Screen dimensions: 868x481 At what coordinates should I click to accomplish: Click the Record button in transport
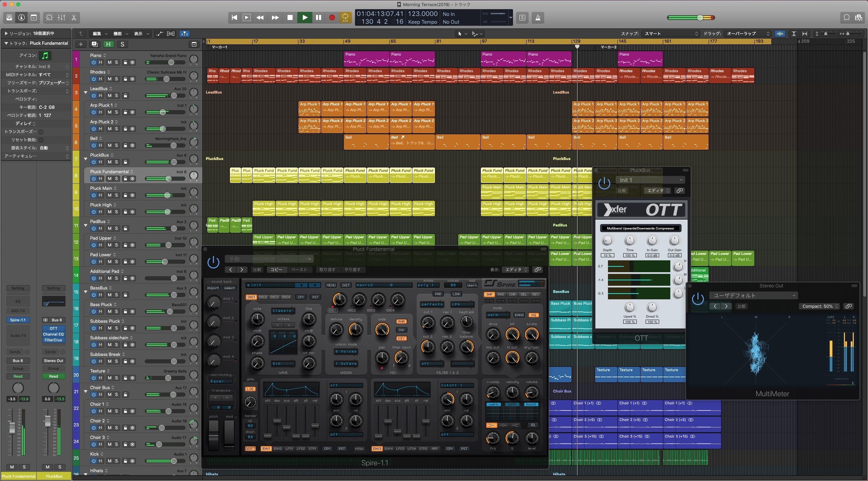tap(332, 18)
